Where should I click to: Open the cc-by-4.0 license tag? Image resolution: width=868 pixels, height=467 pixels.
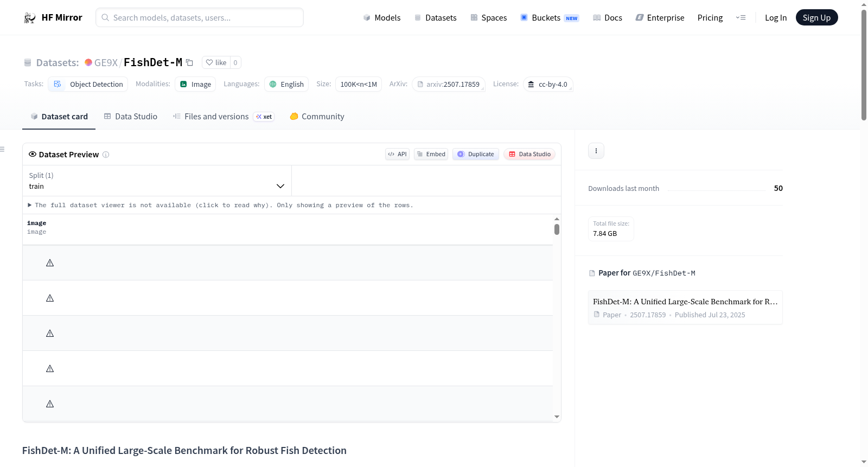[x=548, y=84]
